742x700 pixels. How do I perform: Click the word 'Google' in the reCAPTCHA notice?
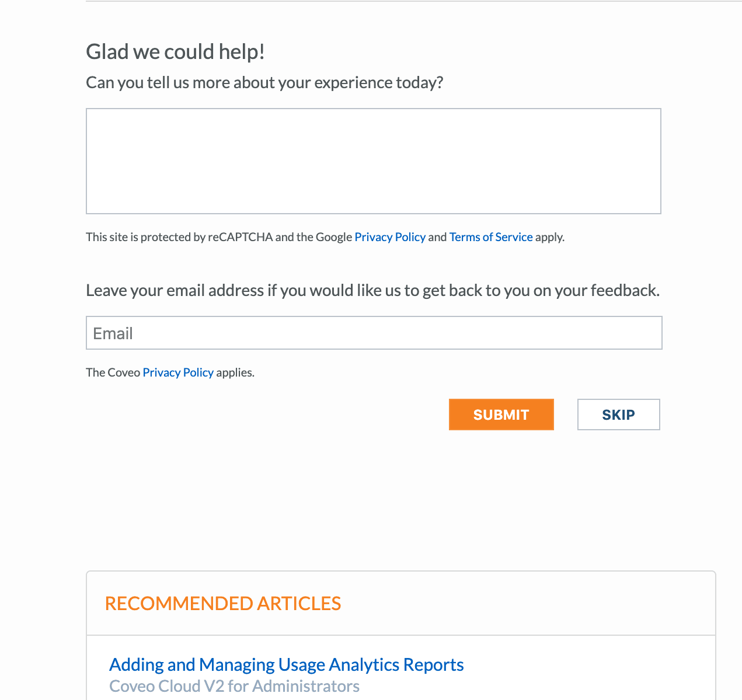click(x=334, y=237)
